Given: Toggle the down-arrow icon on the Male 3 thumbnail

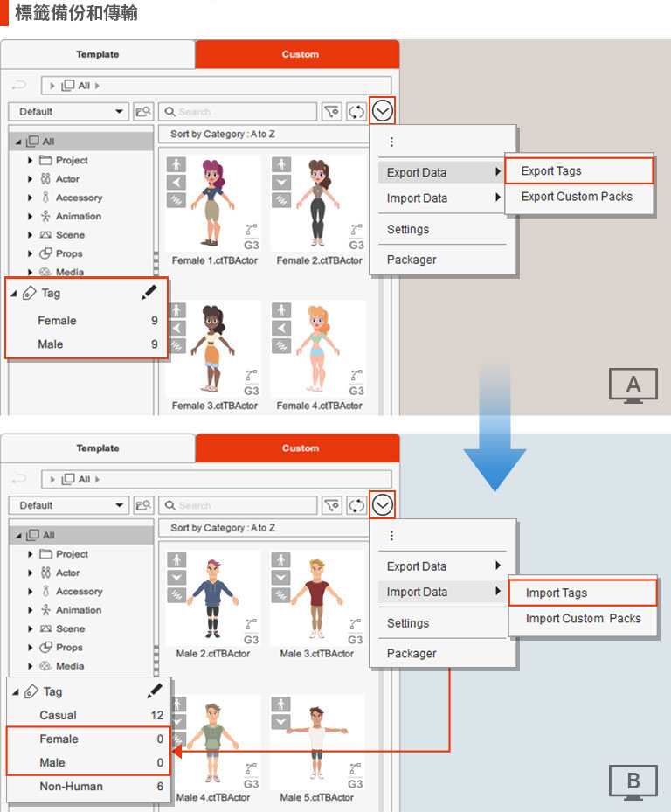Looking at the screenshot, I should coord(280,576).
